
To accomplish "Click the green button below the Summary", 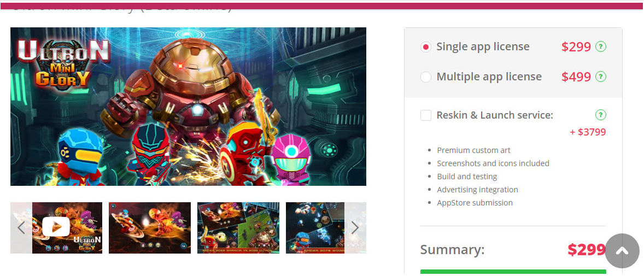I will [513, 272].
